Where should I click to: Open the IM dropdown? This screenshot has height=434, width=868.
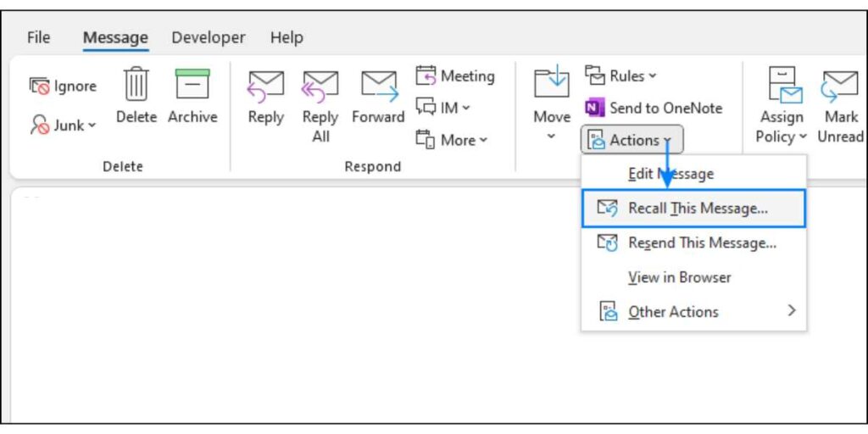(442, 108)
